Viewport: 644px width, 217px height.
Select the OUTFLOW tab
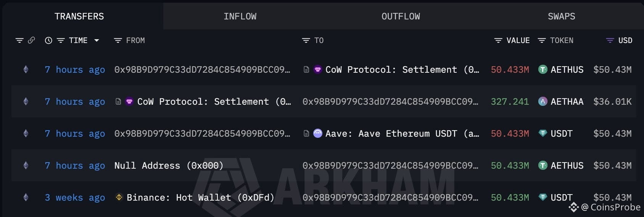(401, 16)
